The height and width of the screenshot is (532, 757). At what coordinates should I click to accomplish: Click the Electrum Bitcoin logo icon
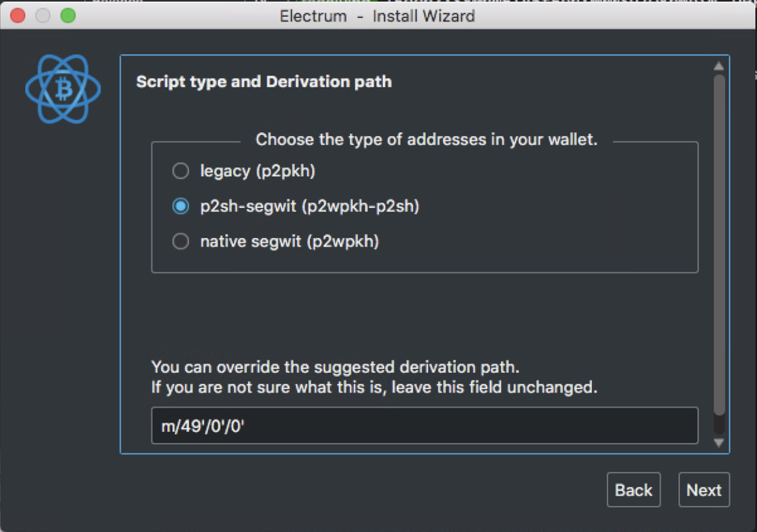click(63, 89)
